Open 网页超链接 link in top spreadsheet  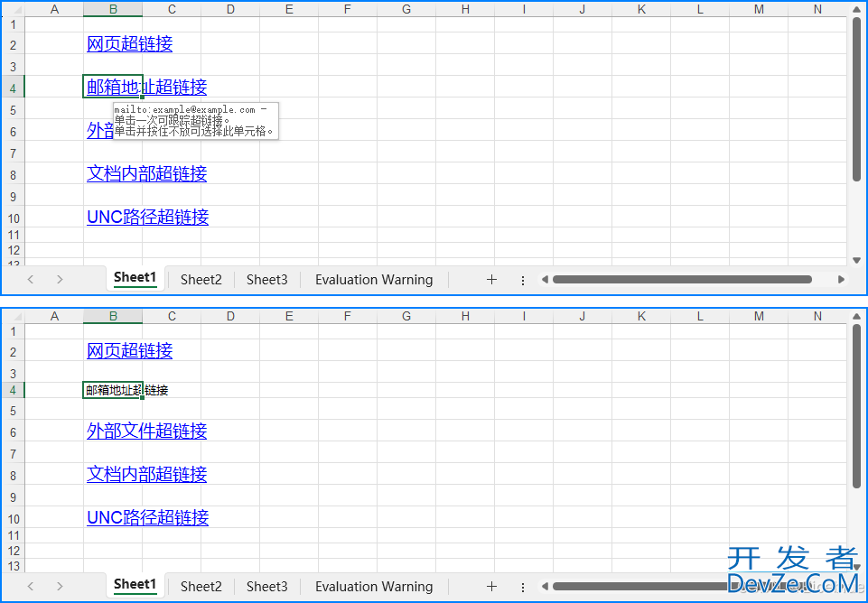click(129, 43)
